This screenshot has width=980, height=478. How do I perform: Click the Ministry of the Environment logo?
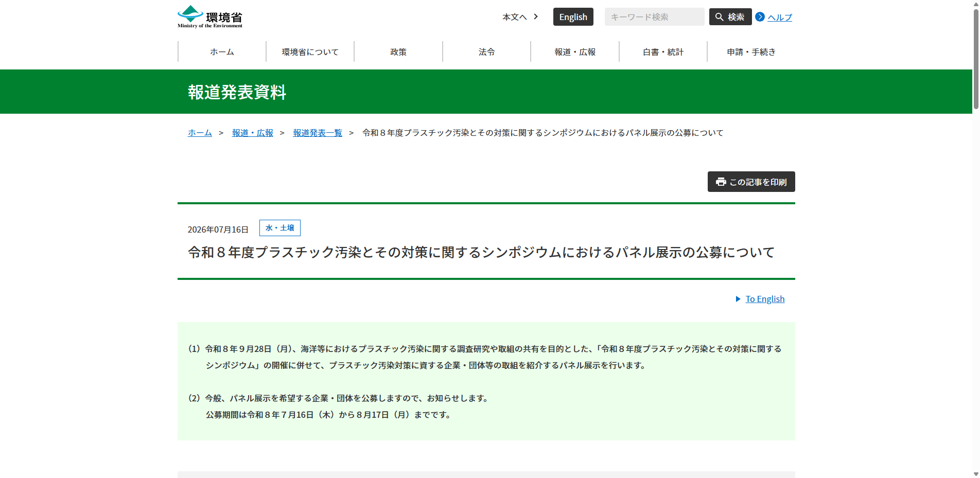210,17
